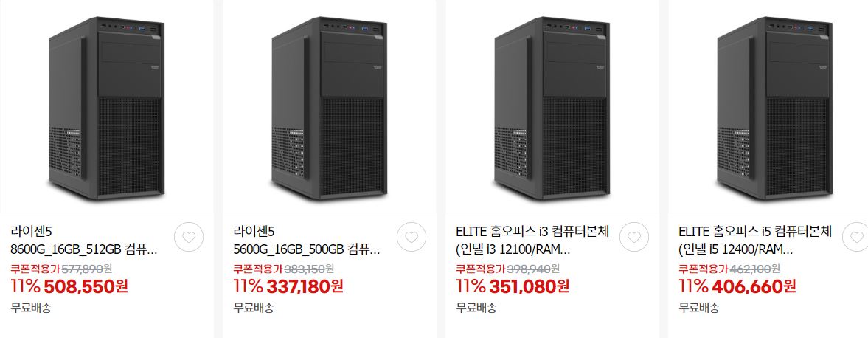Click the 351,080원 sale price
Image resolution: width=868 pixels, height=338 pixels.
pyautogui.click(x=530, y=286)
